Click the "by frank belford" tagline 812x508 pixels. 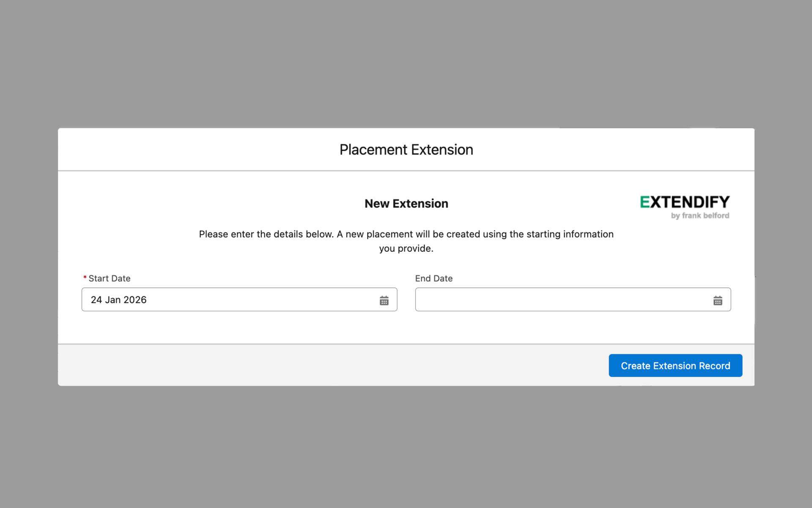coord(700,215)
